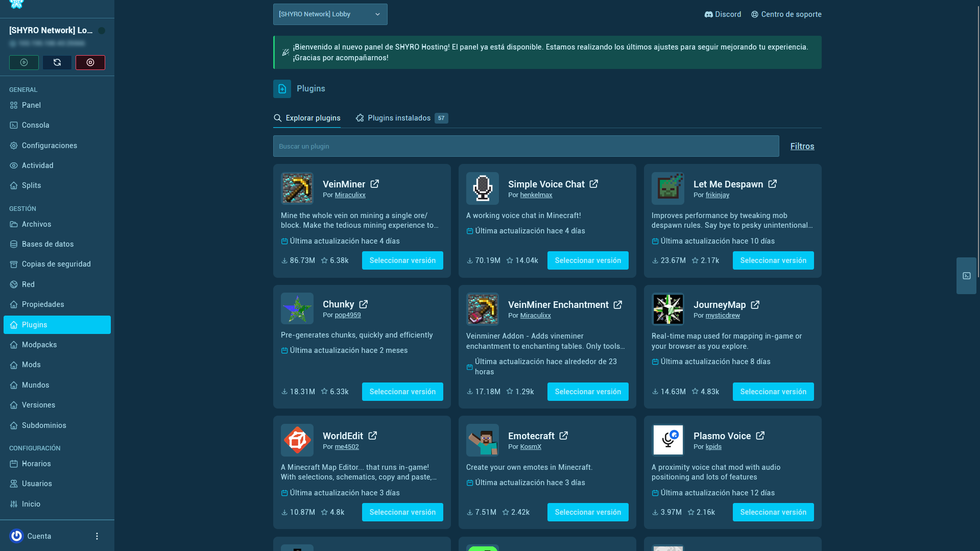Go to Splits in the sidebar
The width and height of the screenshot is (980, 551).
click(x=57, y=185)
